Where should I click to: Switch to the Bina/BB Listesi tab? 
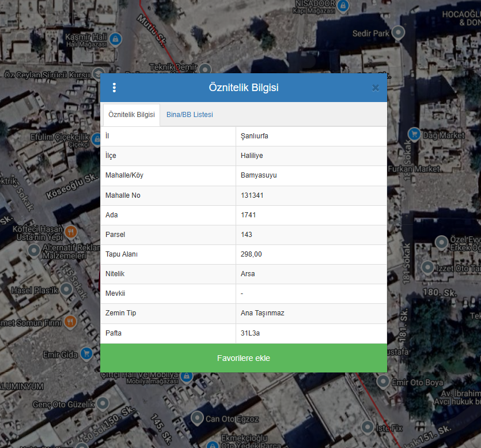(190, 115)
